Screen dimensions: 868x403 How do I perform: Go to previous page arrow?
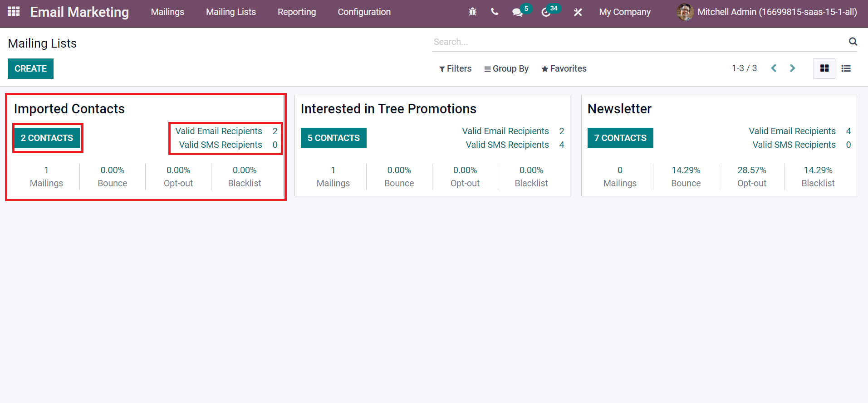click(x=774, y=68)
